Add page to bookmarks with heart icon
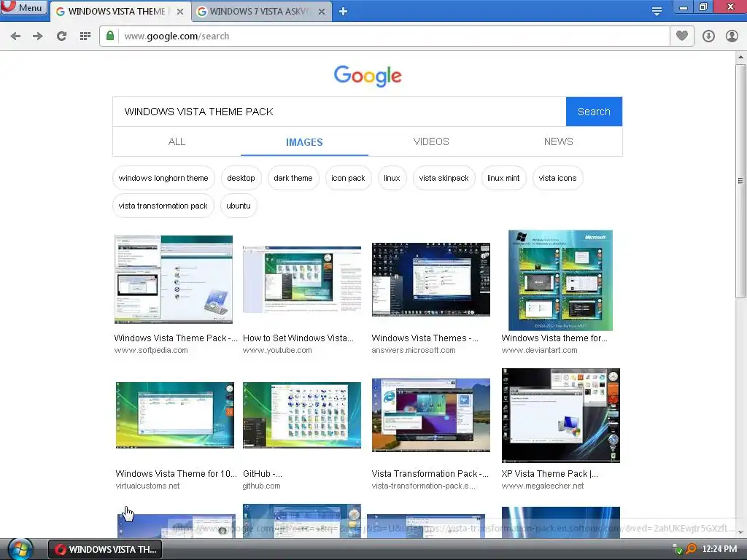747x560 pixels. [x=682, y=36]
